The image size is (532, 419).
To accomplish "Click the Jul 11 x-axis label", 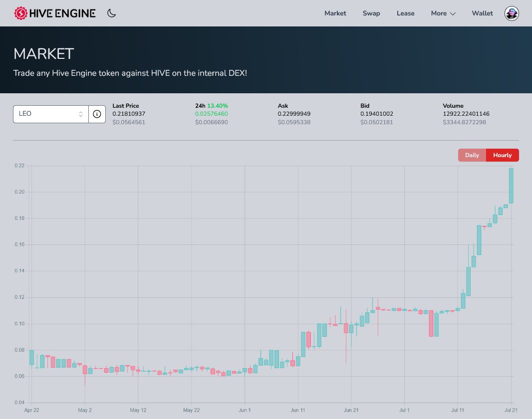I will (457, 410).
